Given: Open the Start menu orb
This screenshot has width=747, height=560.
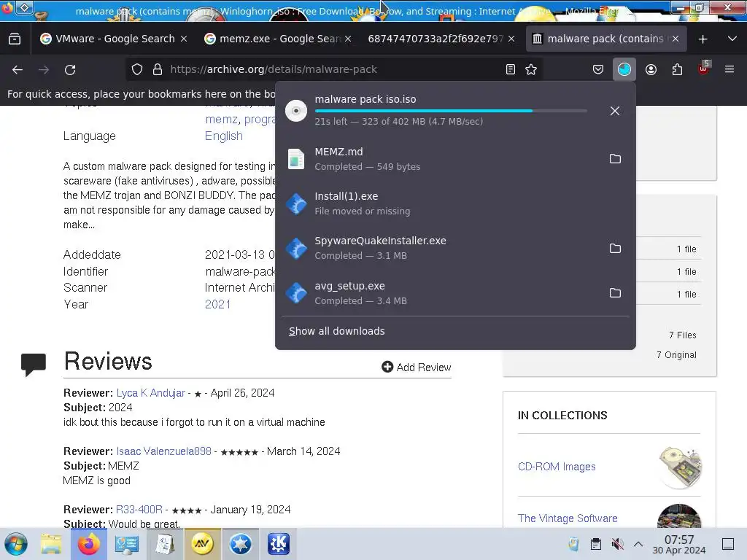Looking at the screenshot, I should (16, 544).
